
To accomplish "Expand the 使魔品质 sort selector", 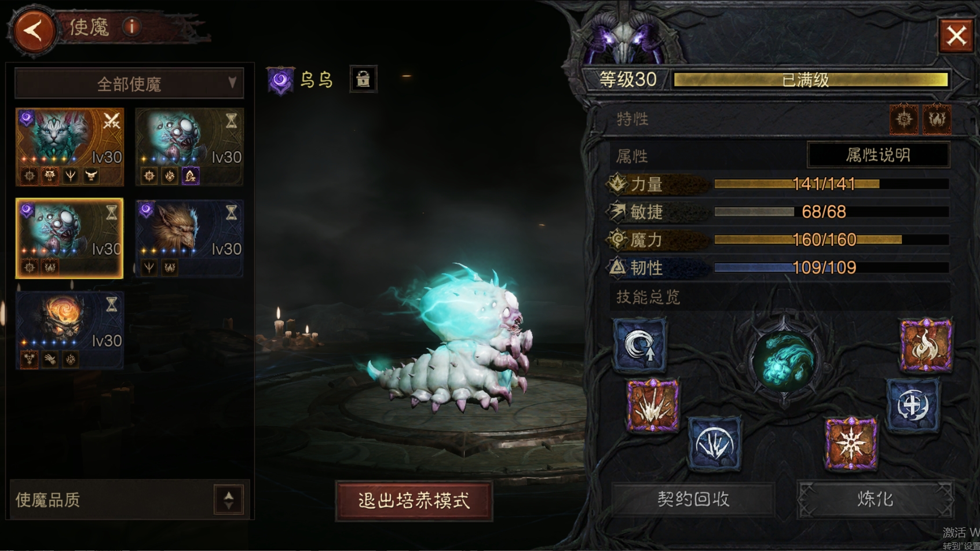I will (130, 499).
